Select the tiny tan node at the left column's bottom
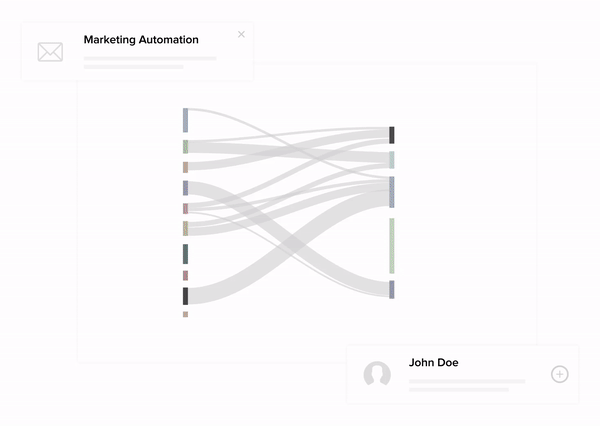The image size is (600, 426). point(185,314)
